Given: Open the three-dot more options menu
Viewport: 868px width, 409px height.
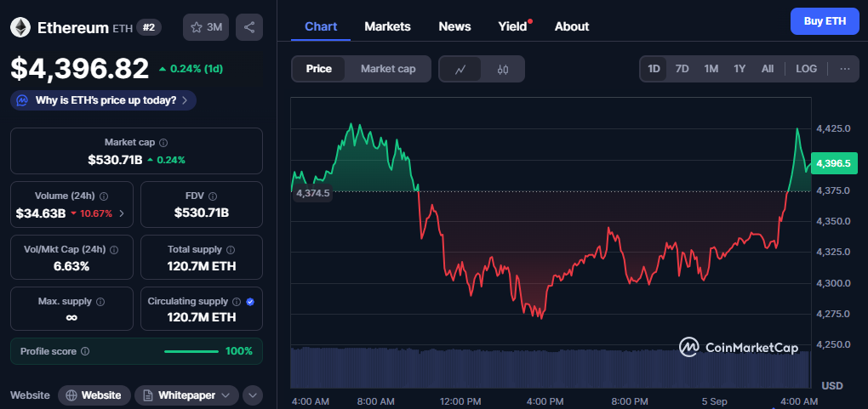Looking at the screenshot, I should (844, 69).
